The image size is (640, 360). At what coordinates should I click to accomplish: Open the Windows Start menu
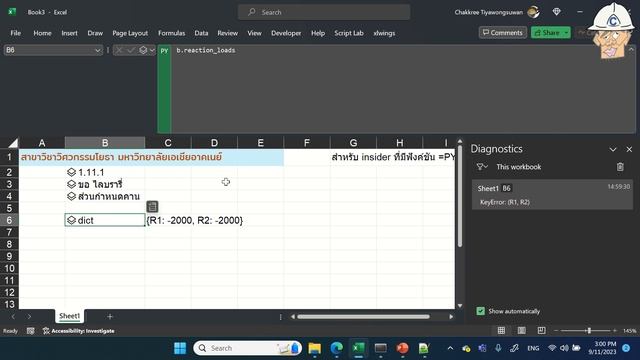click(180, 348)
